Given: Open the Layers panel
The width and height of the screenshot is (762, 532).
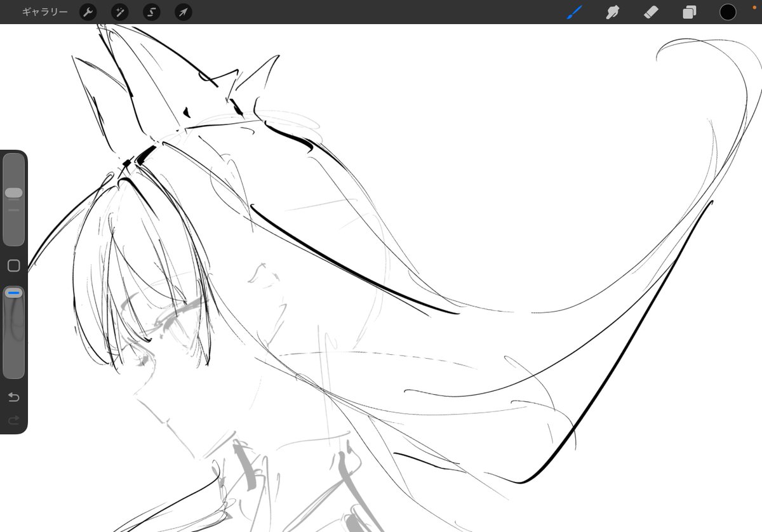Looking at the screenshot, I should tap(690, 12).
